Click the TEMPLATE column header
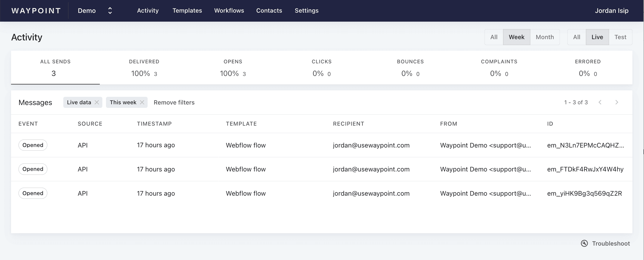The width and height of the screenshot is (644, 260). click(241, 124)
